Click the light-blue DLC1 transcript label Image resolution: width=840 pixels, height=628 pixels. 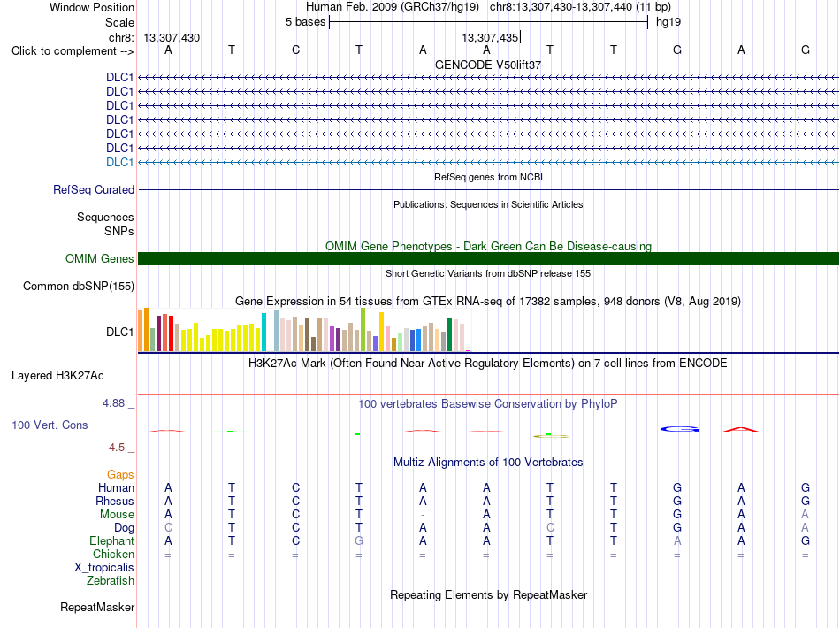pyautogui.click(x=119, y=163)
